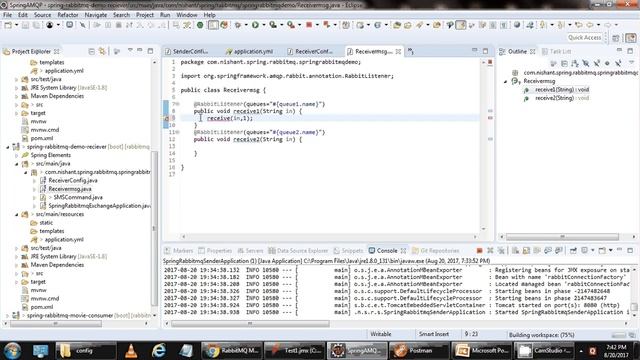Click the Project Explorer vertical scrollbar
Image resolution: width=640 pixels, height=360 pixels.
tap(154, 229)
